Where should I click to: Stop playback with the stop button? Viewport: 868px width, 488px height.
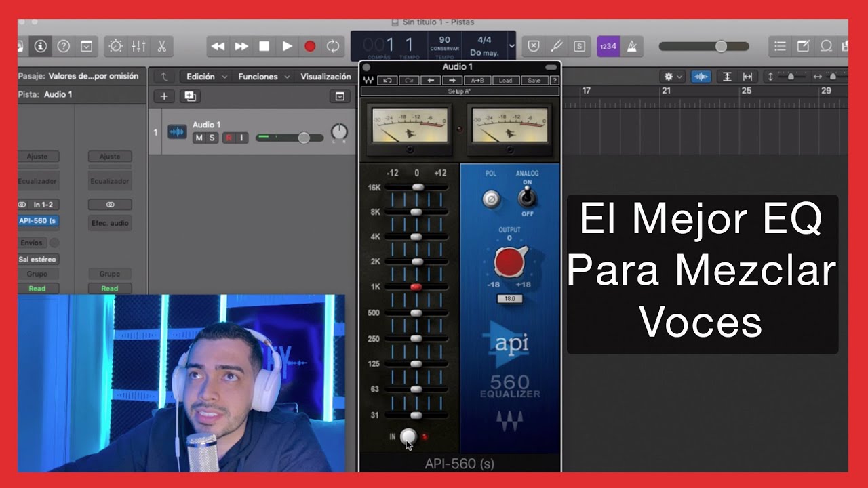point(264,46)
